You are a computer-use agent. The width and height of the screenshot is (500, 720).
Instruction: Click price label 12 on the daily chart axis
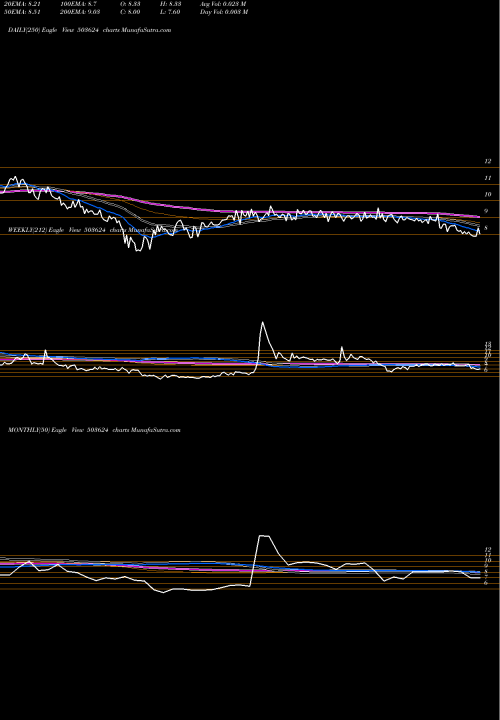point(488,162)
